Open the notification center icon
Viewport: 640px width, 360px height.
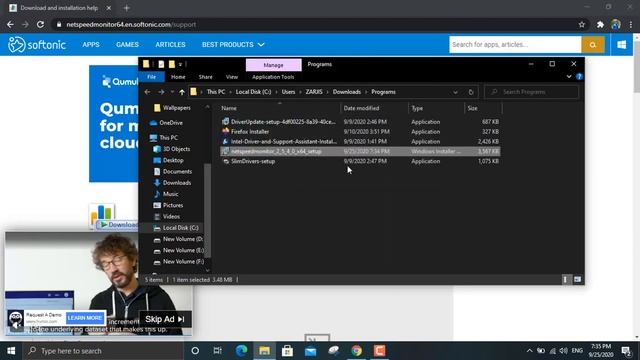tap(626, 351)
